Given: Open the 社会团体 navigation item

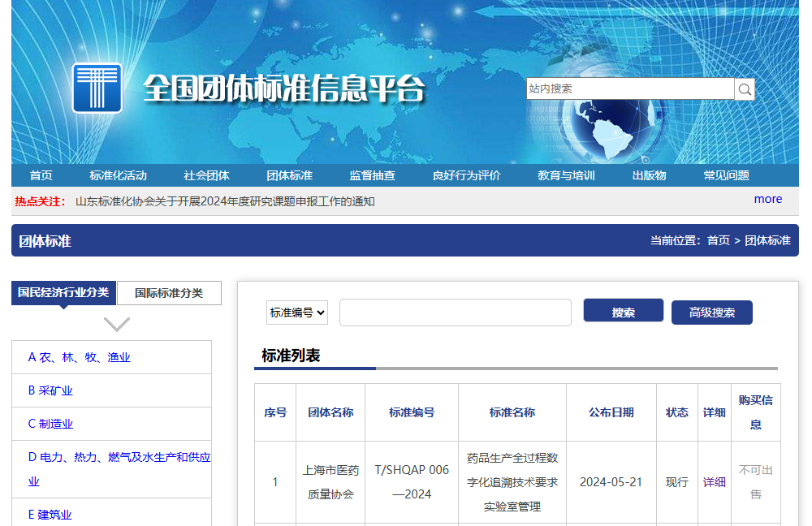Looking at the screenshot, I should click(x=206, y=175).
